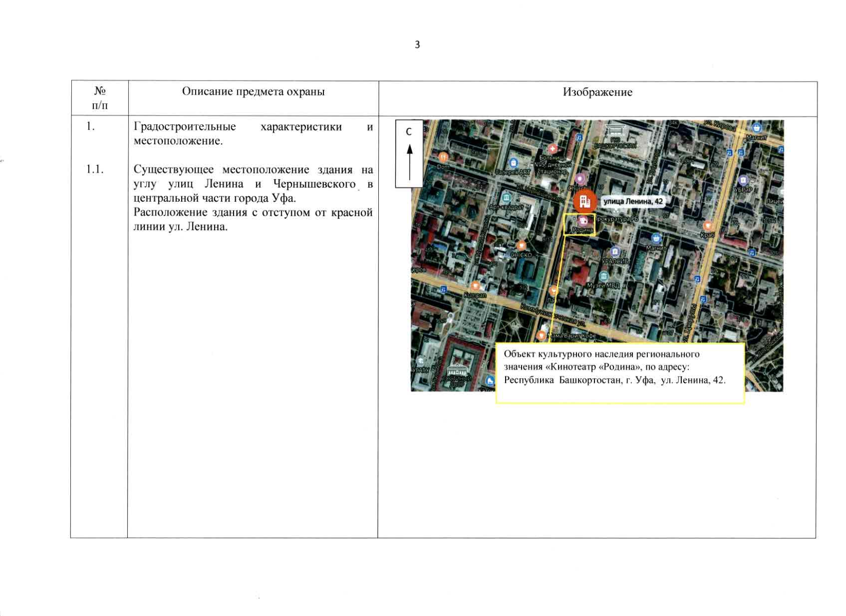
Task: Click the north arrow compass box
Action: click(x=409, y=153)
